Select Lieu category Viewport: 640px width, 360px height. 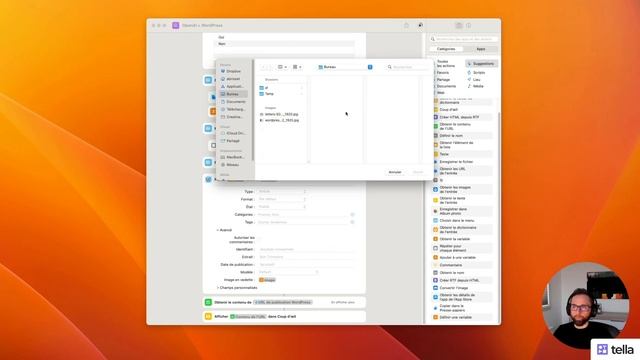(476, 80)
